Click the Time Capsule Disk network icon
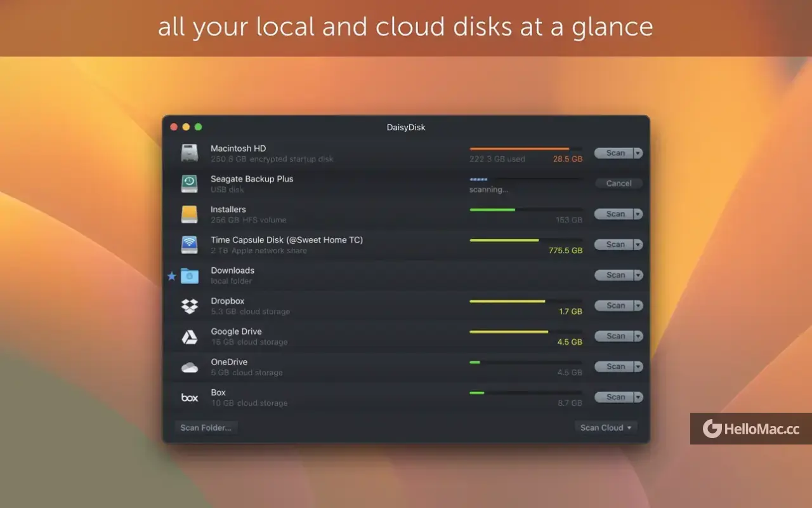This screenshot has height=508, width=812. 190,244
